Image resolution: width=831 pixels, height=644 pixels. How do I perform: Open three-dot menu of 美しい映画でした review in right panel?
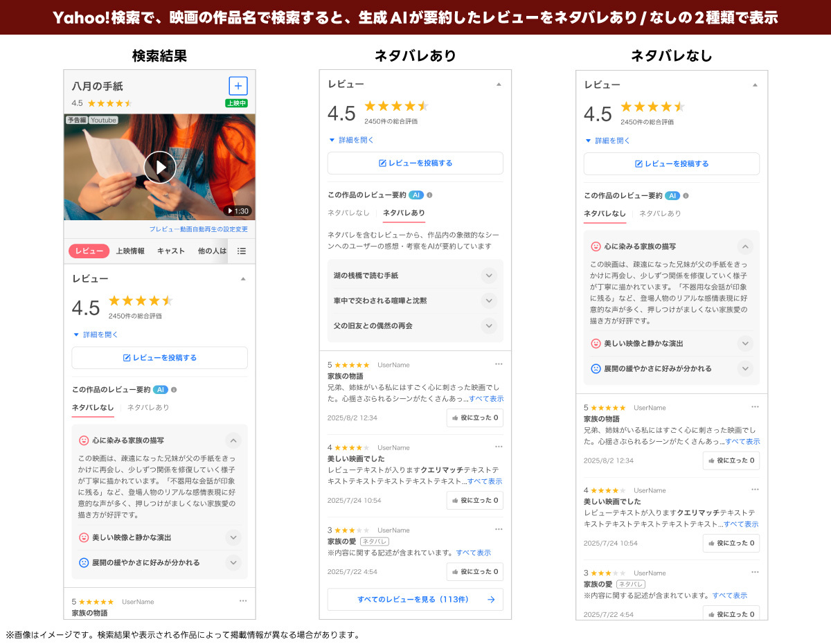[755, 490]
